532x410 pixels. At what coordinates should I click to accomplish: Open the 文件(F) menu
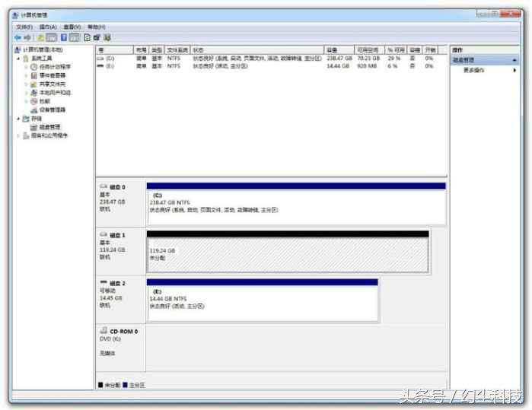tap(24, 27)
